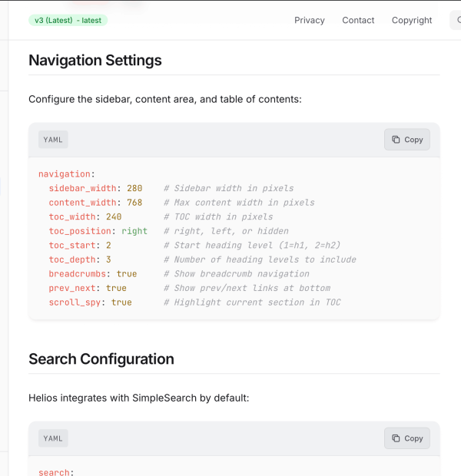Click the copy icon in navigation code block

(396, 139)
